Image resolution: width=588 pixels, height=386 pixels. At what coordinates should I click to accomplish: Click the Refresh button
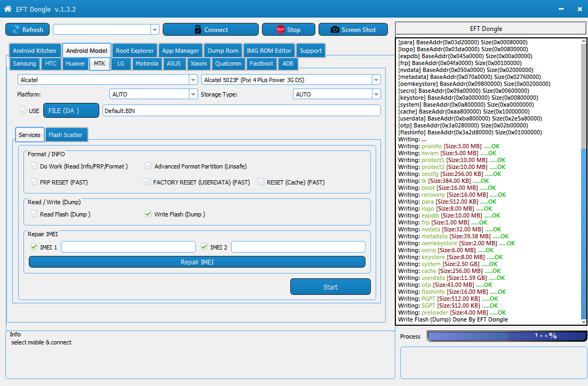coord(27,30)
